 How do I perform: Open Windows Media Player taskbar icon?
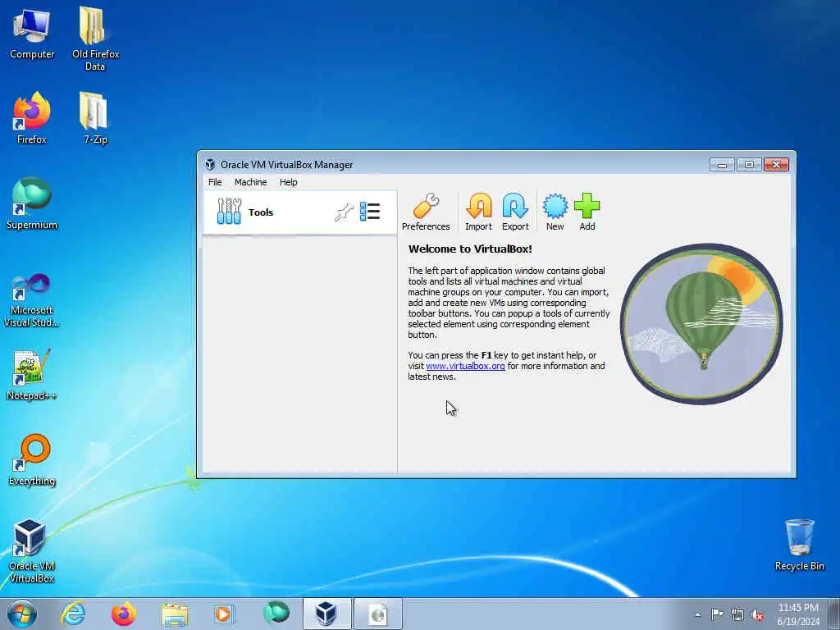coord(225,614)
